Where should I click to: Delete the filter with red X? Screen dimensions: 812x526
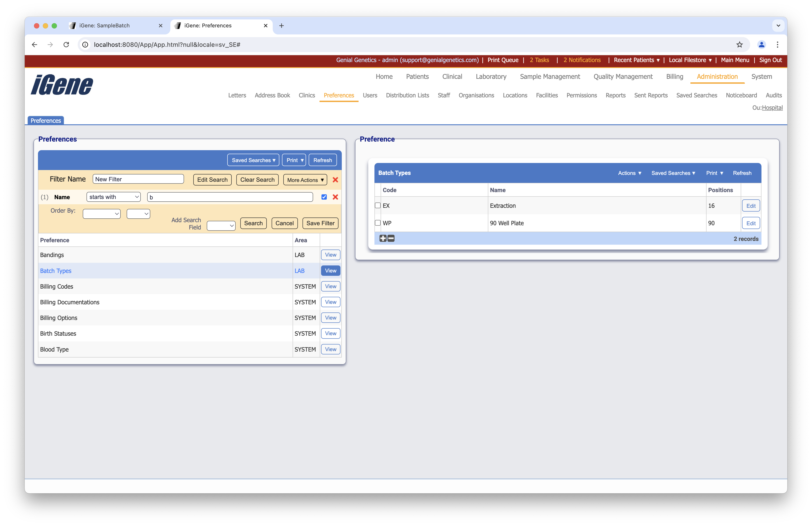335,180
